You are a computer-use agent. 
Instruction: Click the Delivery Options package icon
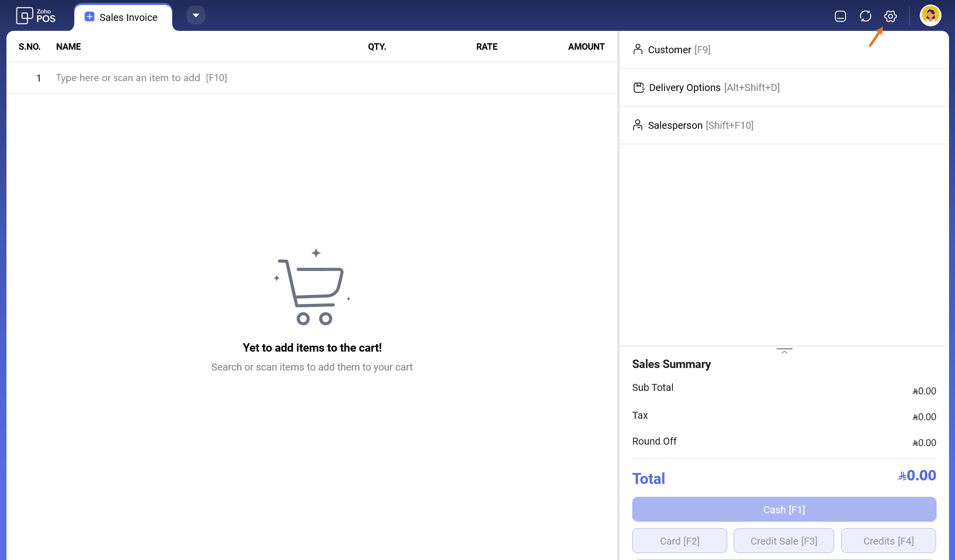click(639, 88)
